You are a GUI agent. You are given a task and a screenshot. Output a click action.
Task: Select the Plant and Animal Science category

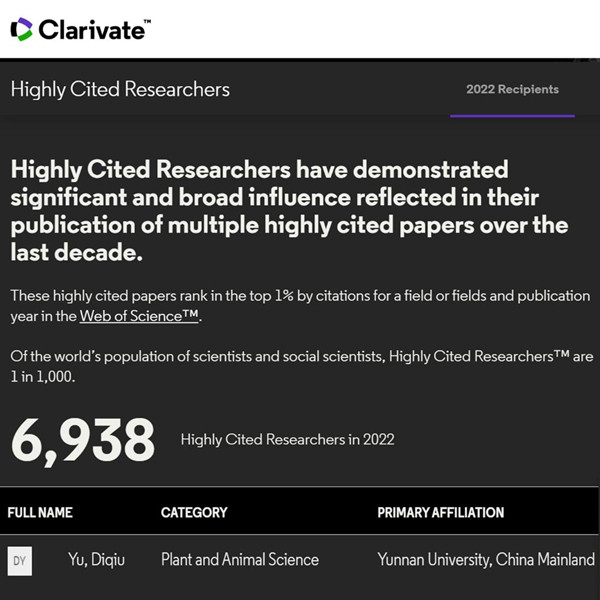pos(240,560)
